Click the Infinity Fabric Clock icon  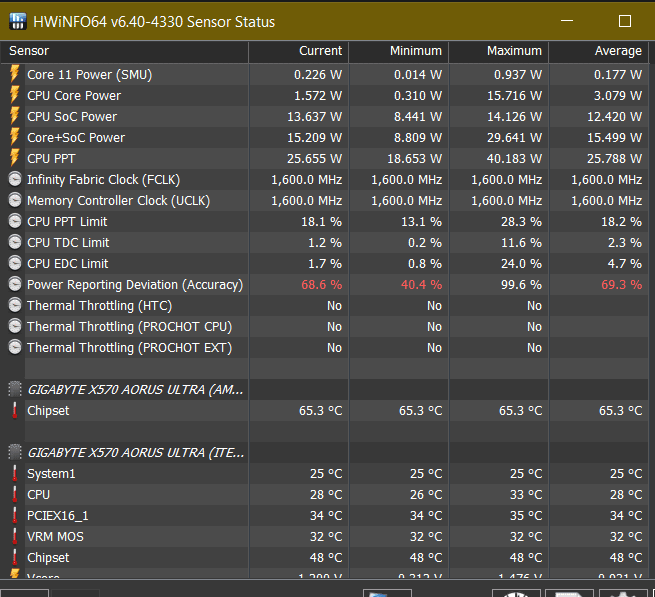pyautogui.click(x=15, y=179)
